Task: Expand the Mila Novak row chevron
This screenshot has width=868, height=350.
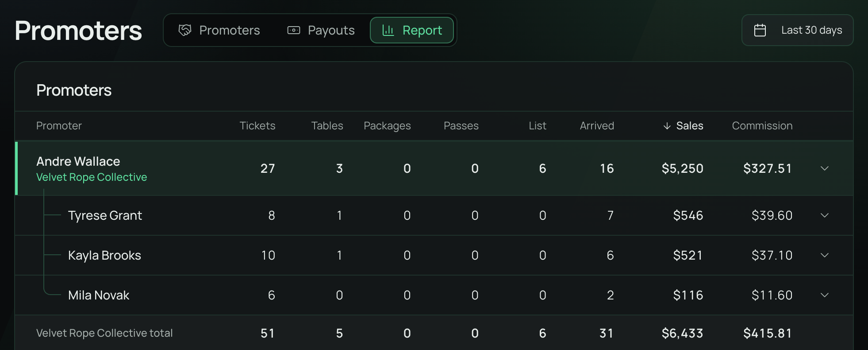Action: (825, 295)
